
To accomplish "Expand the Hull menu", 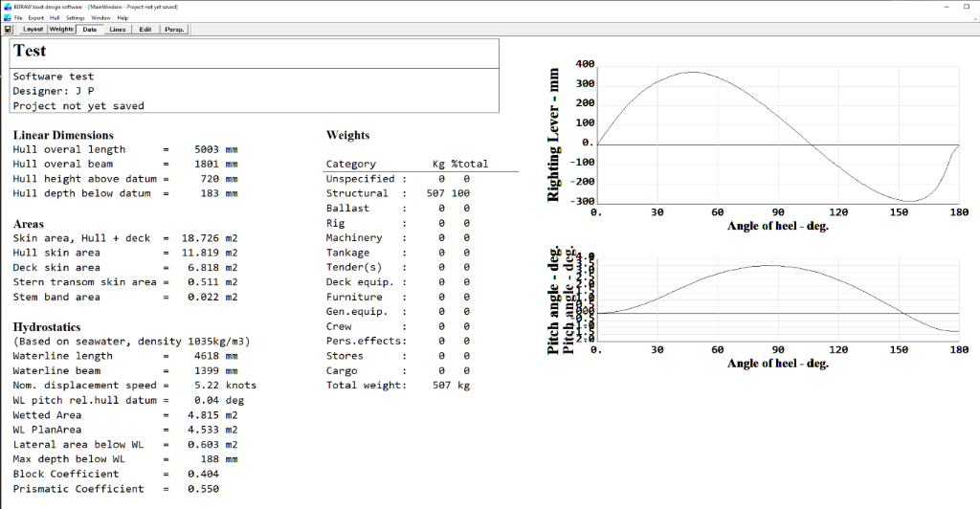I will pos(56,18).
